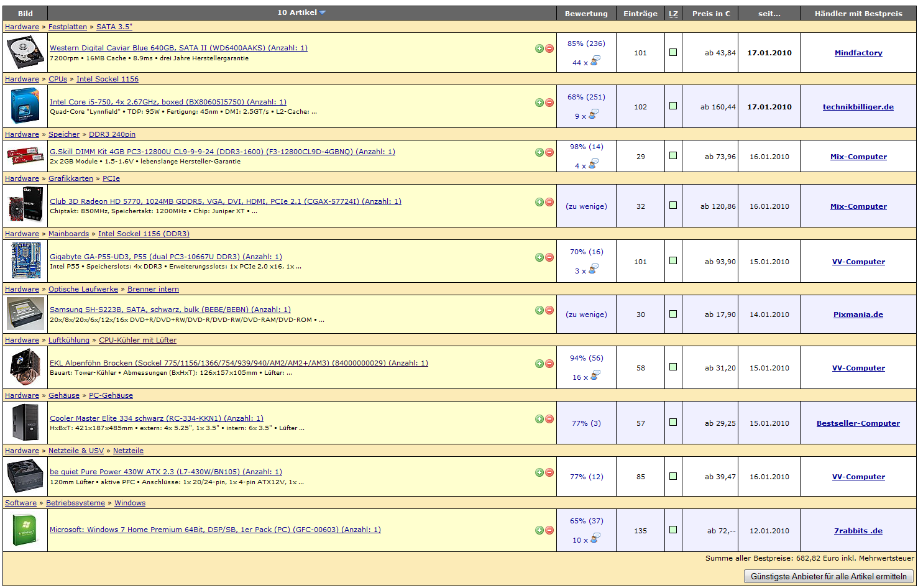Image resolution: width=918 pixels, height=588 pixels.
Task: Open sort arrow next to 10 Artikel
Action: pyautogui.click(x=323, y=13)
